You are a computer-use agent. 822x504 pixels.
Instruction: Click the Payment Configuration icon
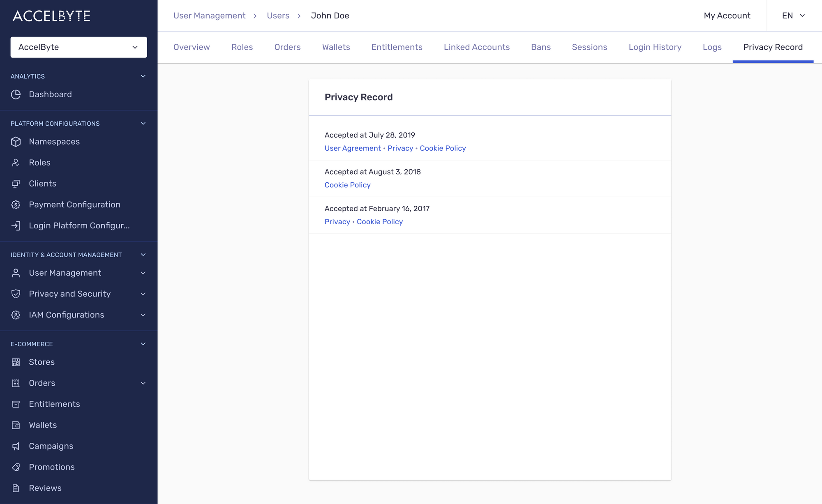[16, 204]
